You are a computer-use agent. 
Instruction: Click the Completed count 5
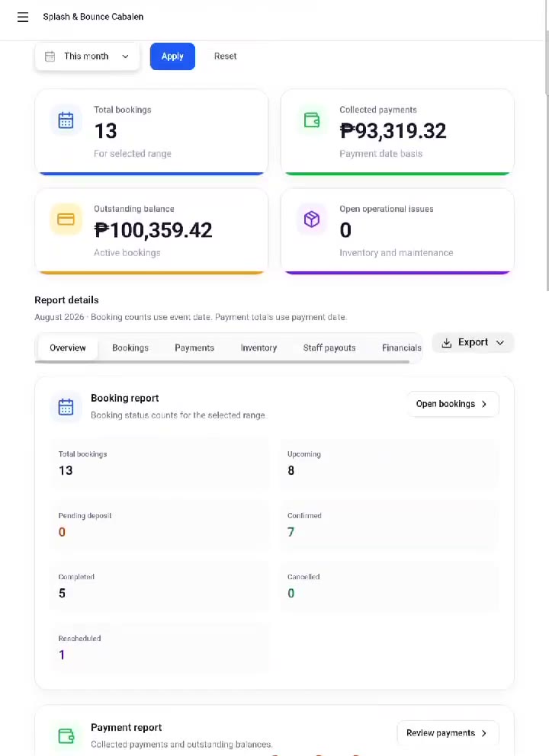62,593
